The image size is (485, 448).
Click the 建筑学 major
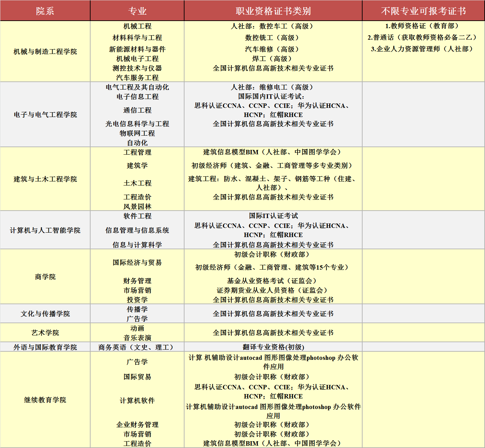coord(137,165)
